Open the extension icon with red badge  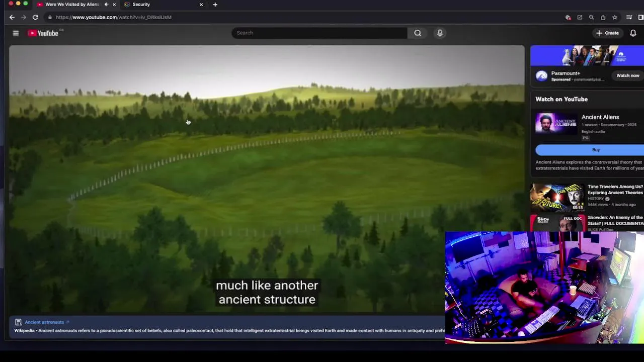[x=568, y=17]
